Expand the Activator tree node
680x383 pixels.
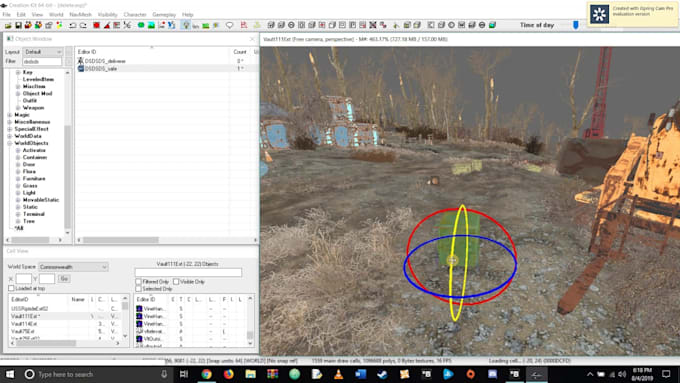tap(18, 150)
